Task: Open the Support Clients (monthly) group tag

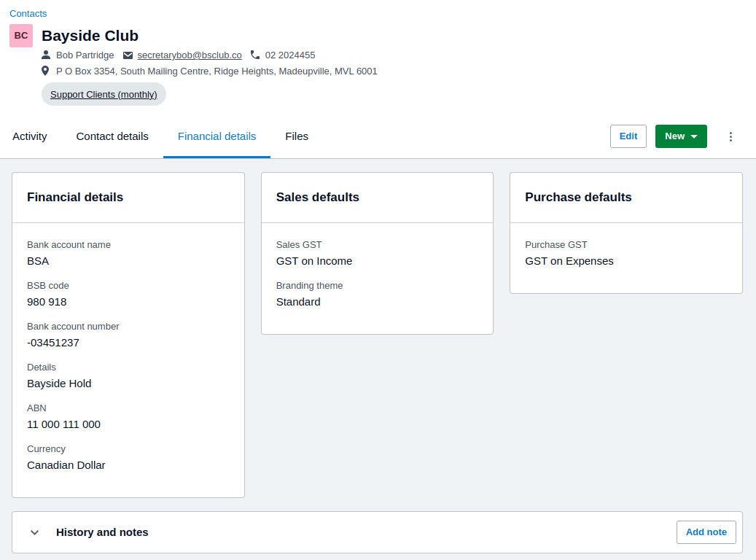Action: point(104,95)
